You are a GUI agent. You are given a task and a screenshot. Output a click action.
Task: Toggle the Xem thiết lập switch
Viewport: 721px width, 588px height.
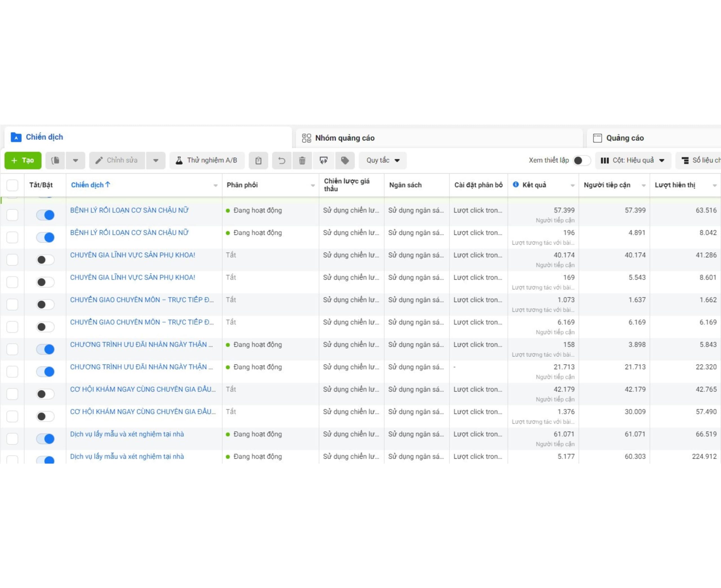coord(581,160)
